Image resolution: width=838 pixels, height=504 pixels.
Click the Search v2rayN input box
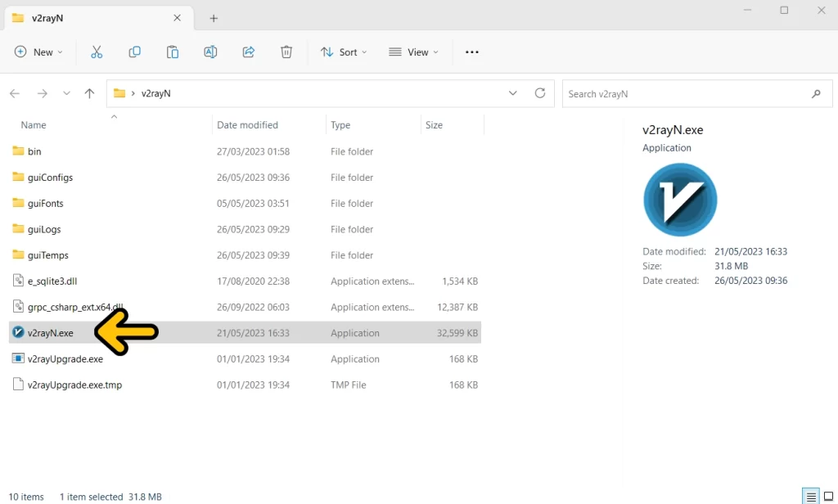pyautogui.click(x=686, y=94)
